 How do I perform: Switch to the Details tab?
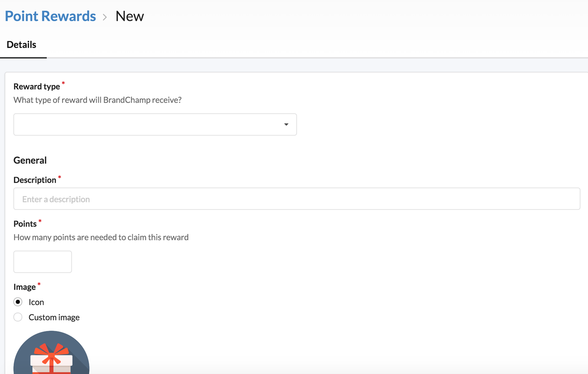[x=22, y=45]
